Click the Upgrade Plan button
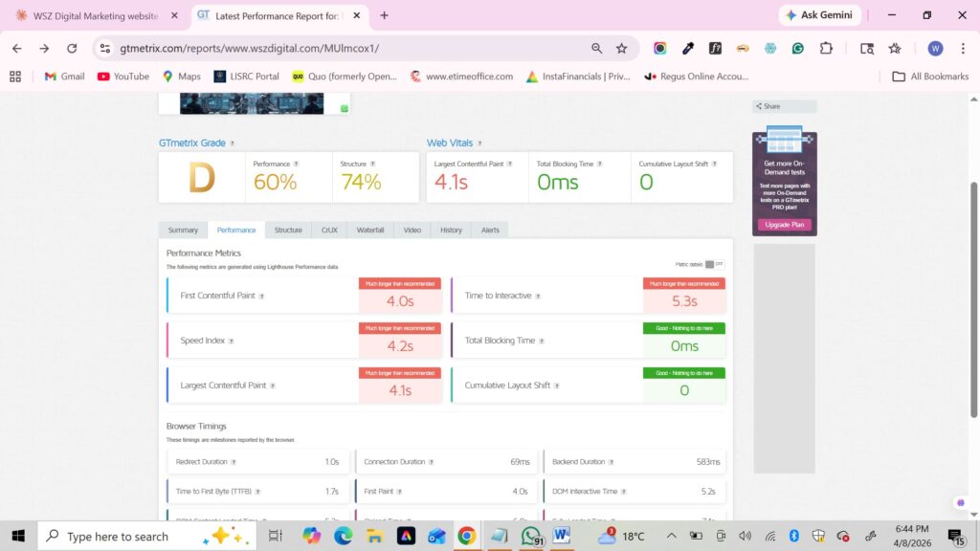 coord(784,224)
